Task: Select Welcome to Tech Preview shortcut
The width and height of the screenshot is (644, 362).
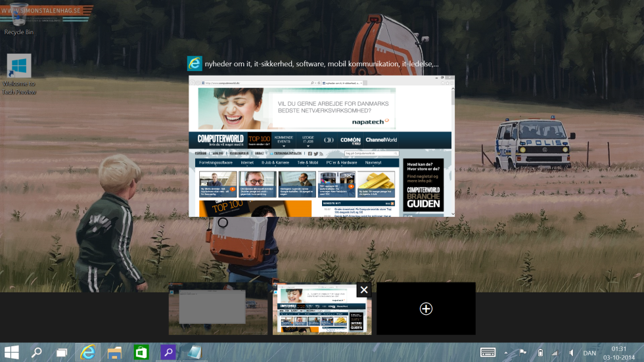Action: [19, 75]
